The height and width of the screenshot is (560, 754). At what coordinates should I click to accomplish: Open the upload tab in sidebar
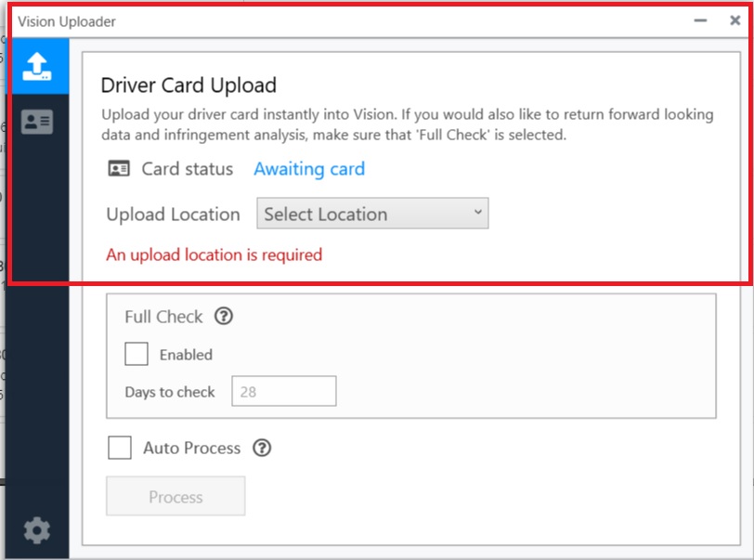pyautogui.click(x=38, y=66)
